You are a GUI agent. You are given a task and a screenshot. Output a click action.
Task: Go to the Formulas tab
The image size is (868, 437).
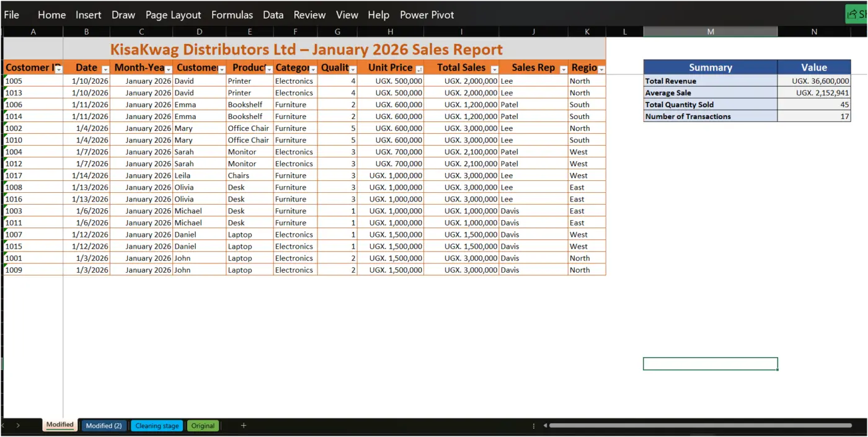coord(232,15)
